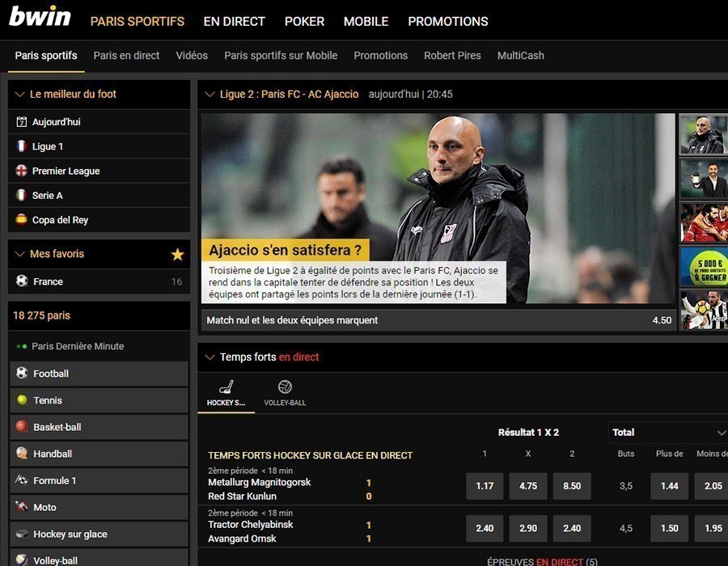728x566 pixels.
Task: Open the Ajaccio coach thumbnail
Action: point(704,134)
